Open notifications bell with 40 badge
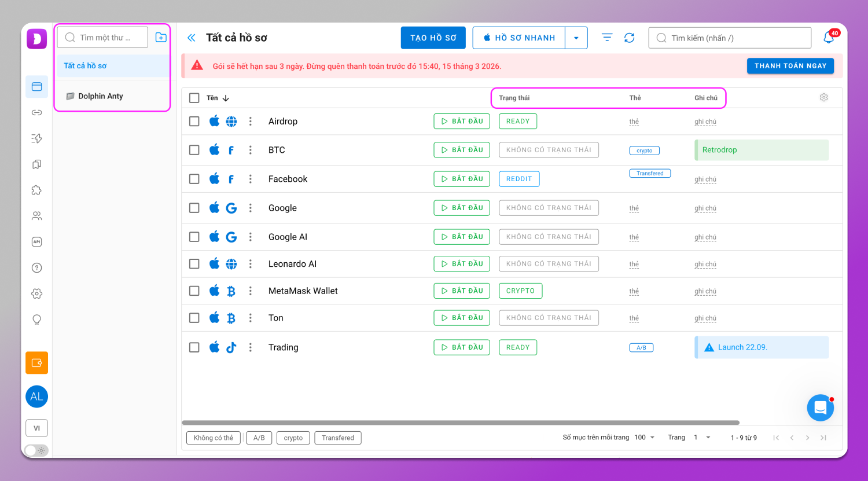The width and height of the screenshot is (868, 481). click(829, 38)
